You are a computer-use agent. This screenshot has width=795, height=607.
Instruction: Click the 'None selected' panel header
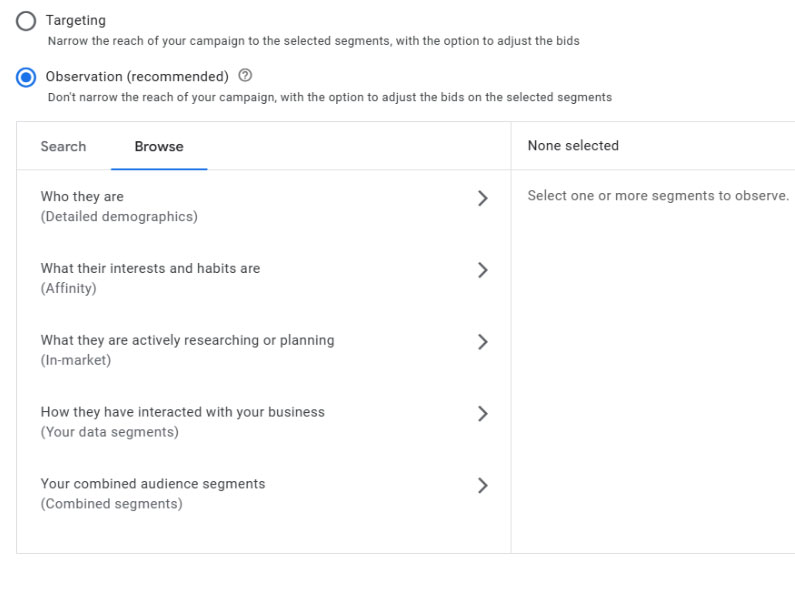click(x=573, y=146)
